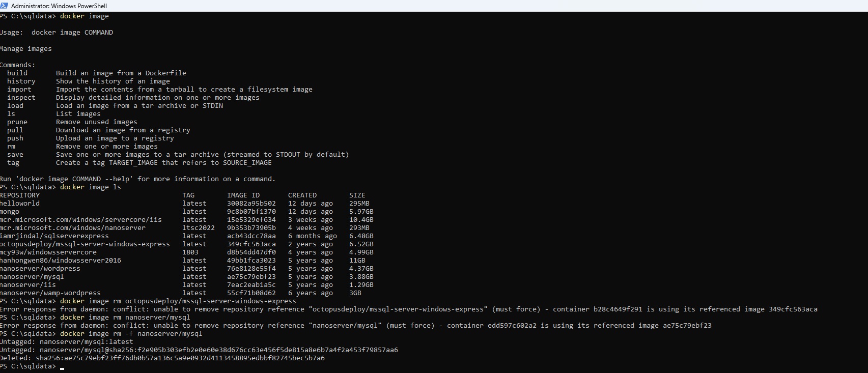The height and width of the screenshot is (373, 868).
Task: Click the 'Manage images' line
Action: [x=26, y=49]
